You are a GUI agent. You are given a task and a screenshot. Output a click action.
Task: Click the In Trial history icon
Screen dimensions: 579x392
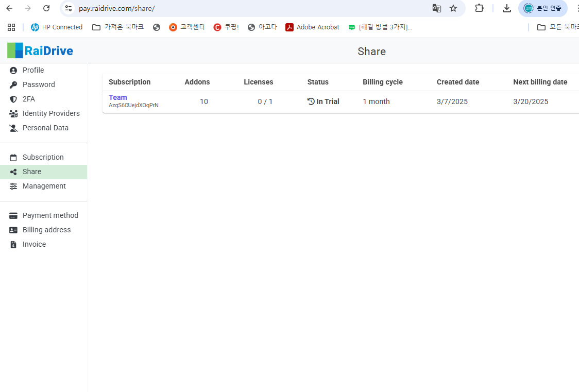pos(311,101)
